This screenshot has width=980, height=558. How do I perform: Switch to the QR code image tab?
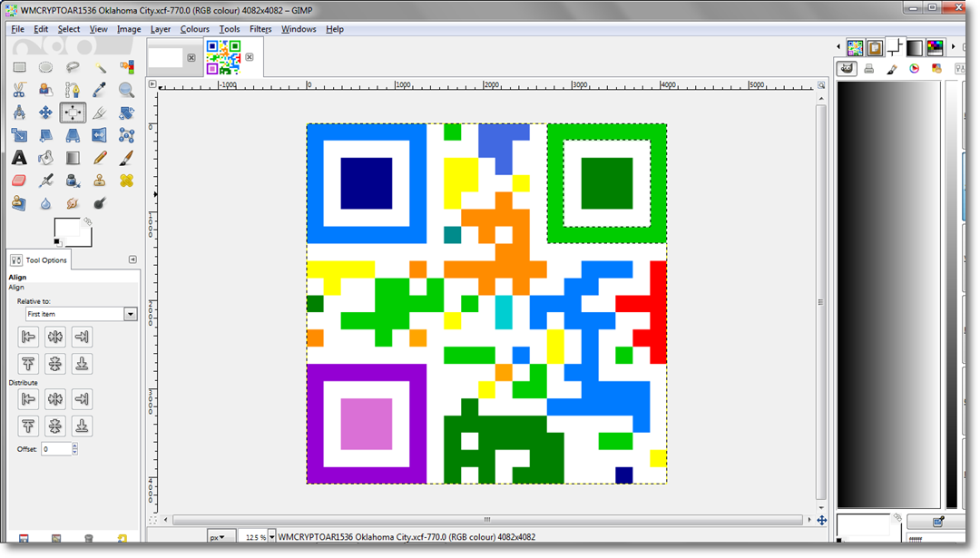point(224,57)
